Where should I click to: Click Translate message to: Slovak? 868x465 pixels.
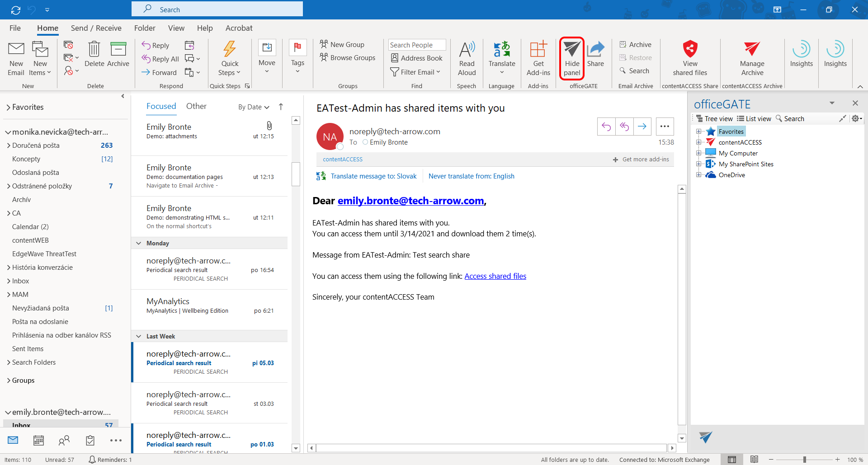pyautogui.click(x=373, y=176)
